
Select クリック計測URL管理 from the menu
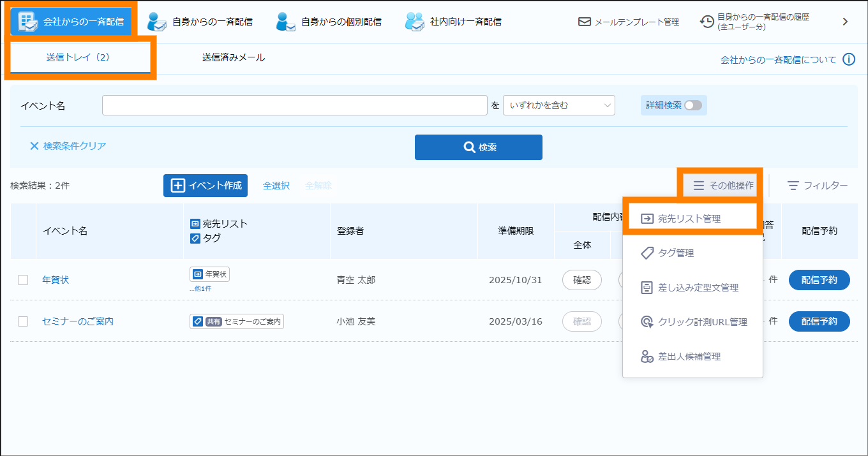[x=702, y=322]
